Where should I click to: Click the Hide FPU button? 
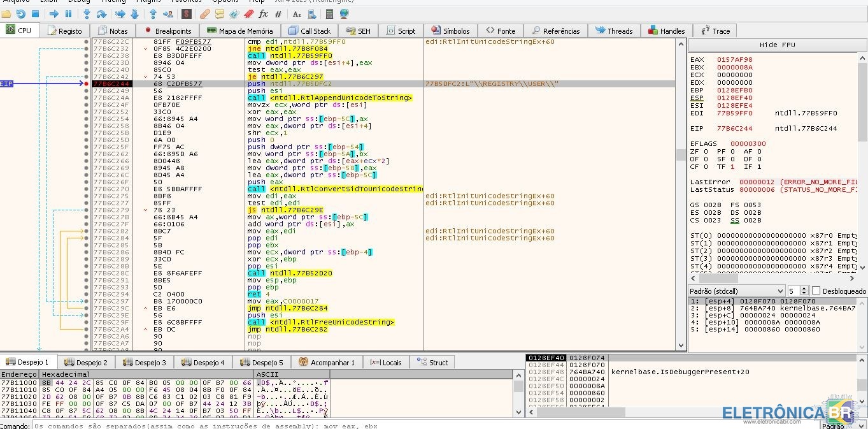coord(777,45)
